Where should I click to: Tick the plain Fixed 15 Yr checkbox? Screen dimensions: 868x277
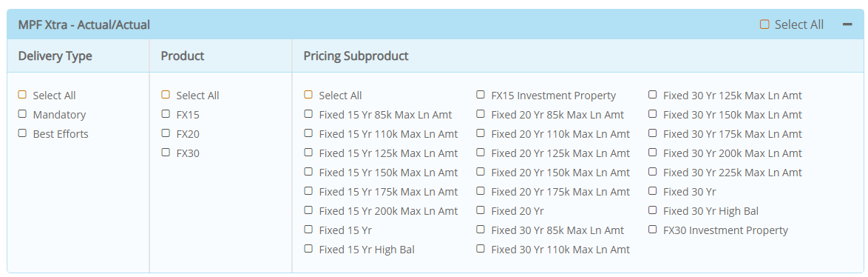click(x=308, y=230)
